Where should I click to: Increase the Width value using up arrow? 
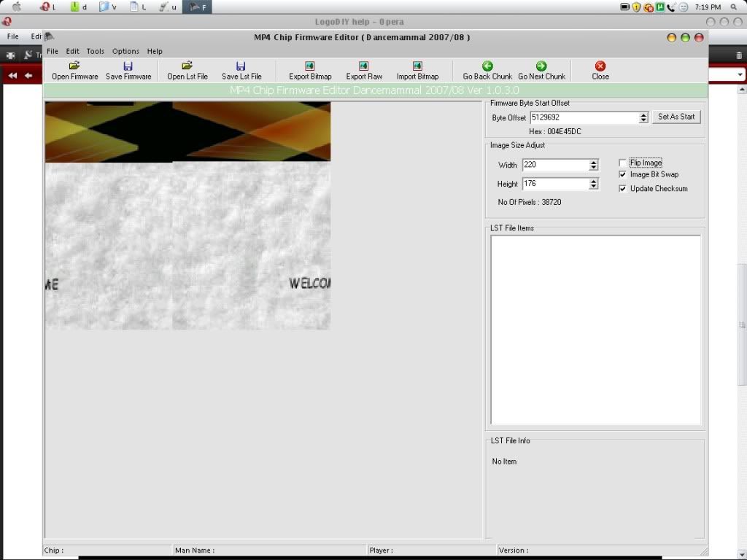(594, 162)
